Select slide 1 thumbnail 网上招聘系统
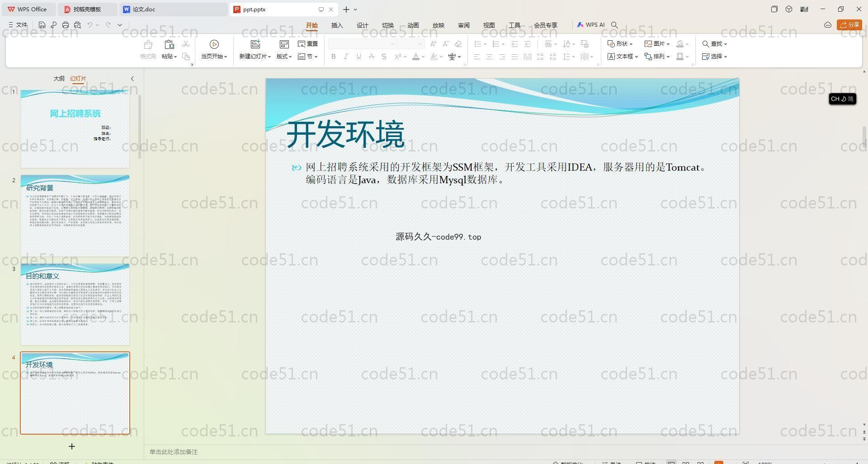Screen dimensions: 868x464 (75, 129)
